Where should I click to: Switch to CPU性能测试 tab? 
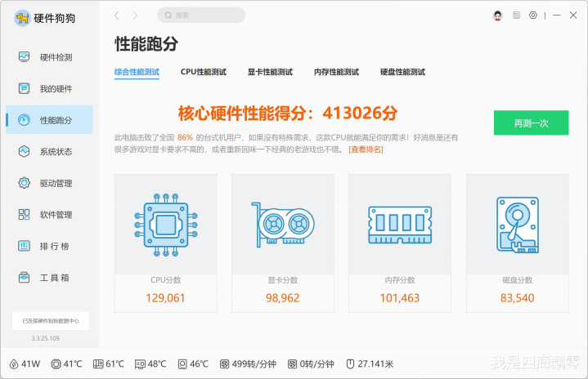point(204,72)
